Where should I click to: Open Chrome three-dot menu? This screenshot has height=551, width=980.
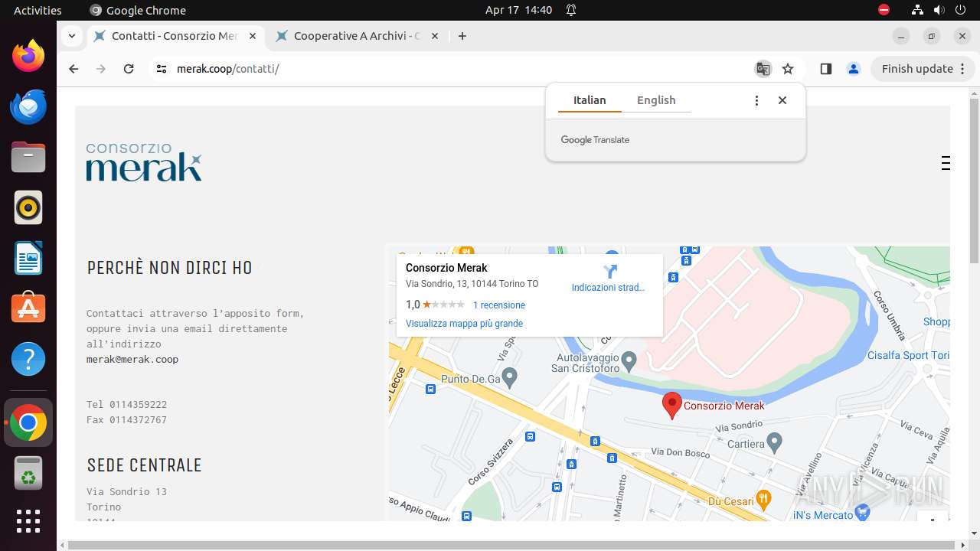click(x=964, y=69)
